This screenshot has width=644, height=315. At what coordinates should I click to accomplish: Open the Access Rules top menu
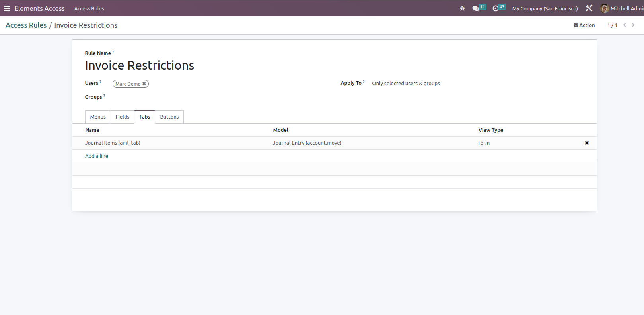[89, 8]
